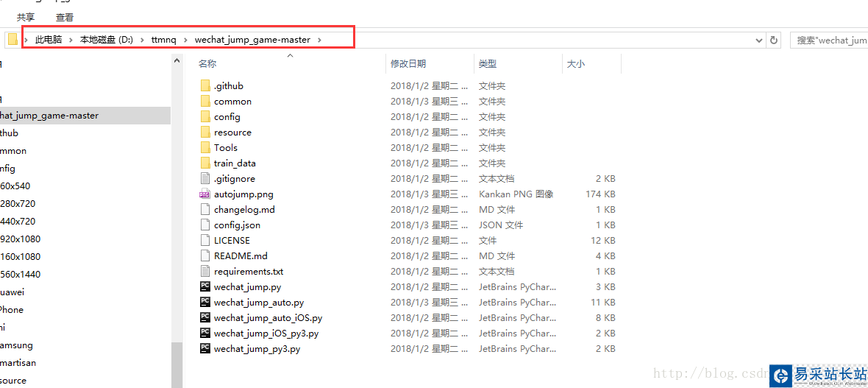
Task: Open the address bar history dropdown
Action: click(x=759, y=40)
